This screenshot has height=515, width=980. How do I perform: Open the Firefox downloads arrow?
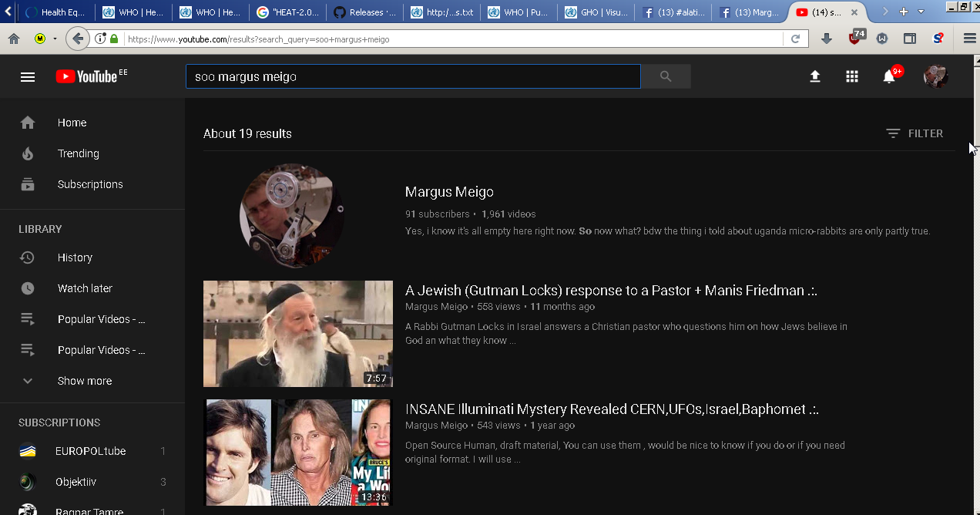point(827,39)
